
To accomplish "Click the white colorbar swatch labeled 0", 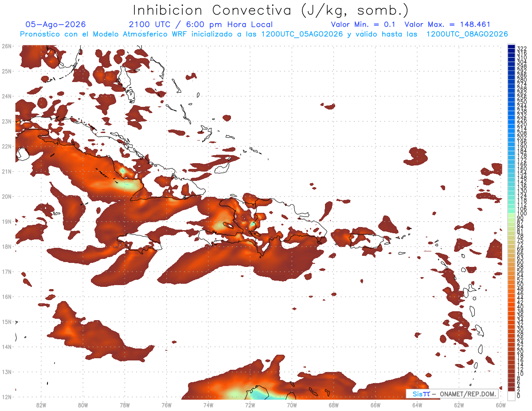I will (512, 395).
